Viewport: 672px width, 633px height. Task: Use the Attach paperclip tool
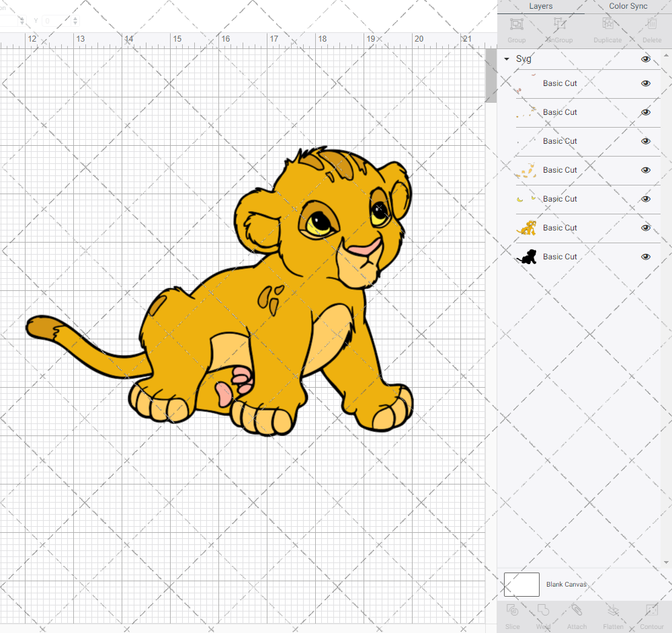tap(577, 610)
